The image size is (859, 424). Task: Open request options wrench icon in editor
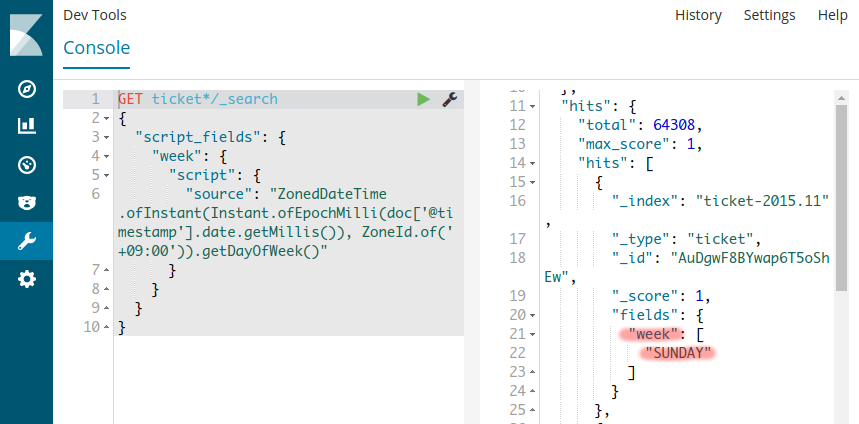tap(449, 99)
